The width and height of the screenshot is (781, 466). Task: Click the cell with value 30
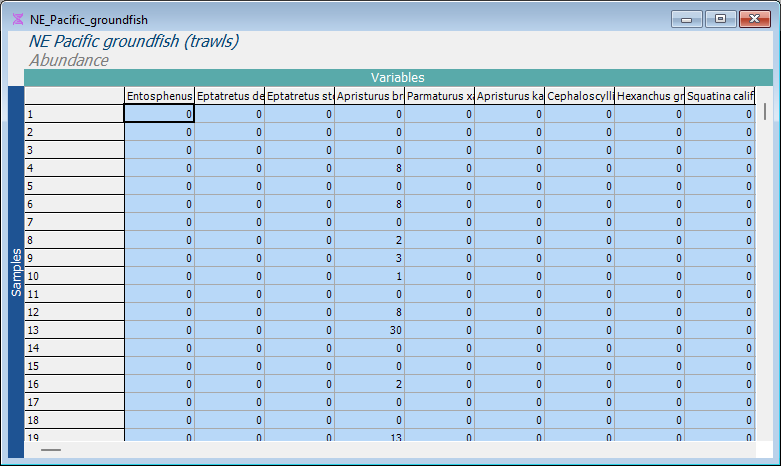[x=369, y=330]
